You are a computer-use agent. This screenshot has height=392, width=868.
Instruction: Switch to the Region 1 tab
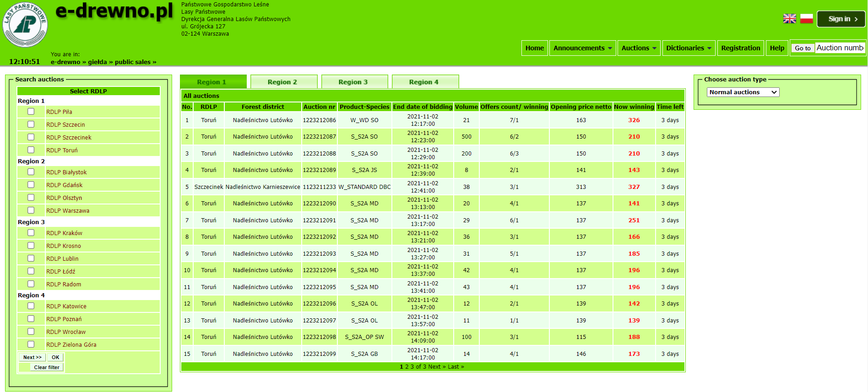click(x=213, y=82)
